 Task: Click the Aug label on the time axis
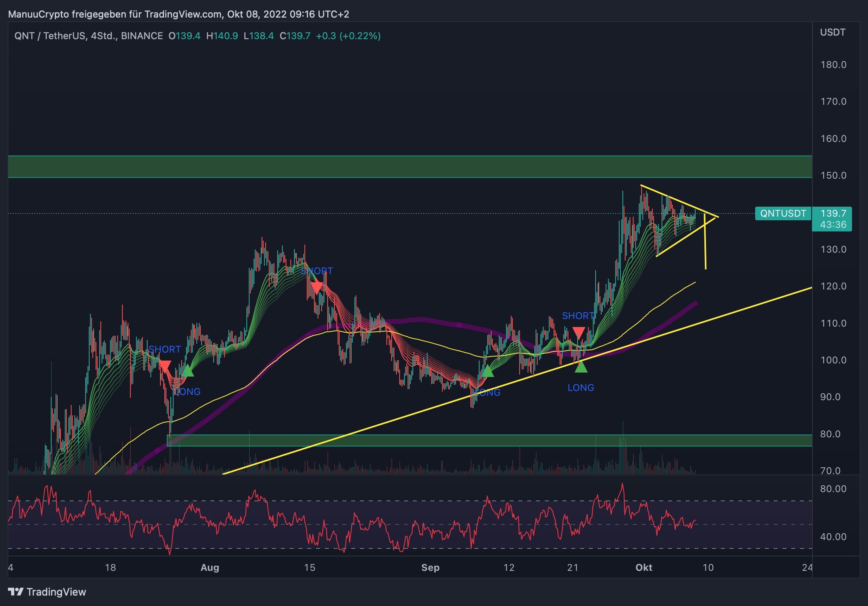pyautogui.click(x=210, y=568)
